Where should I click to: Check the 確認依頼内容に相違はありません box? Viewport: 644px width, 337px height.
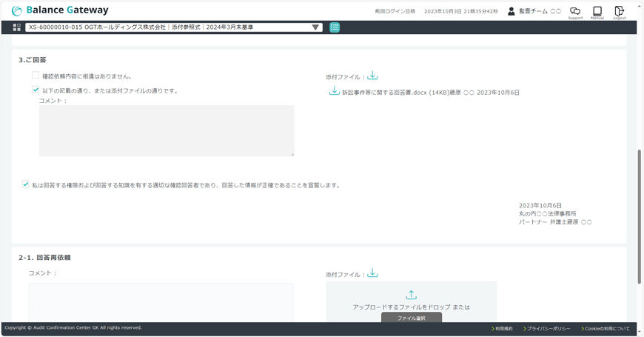click(36, 76)
